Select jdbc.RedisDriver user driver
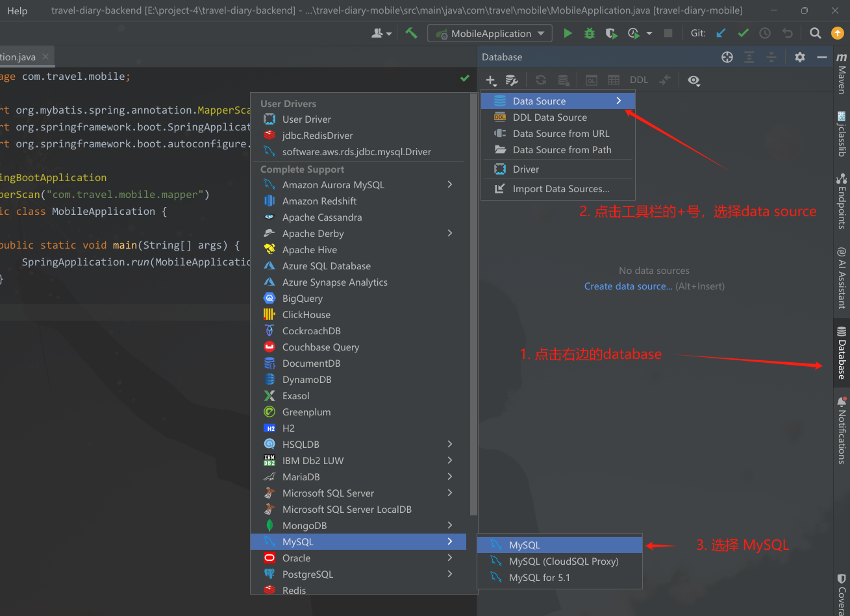Image resolution: width=850 pixels, height=616 pixels. 358,136
